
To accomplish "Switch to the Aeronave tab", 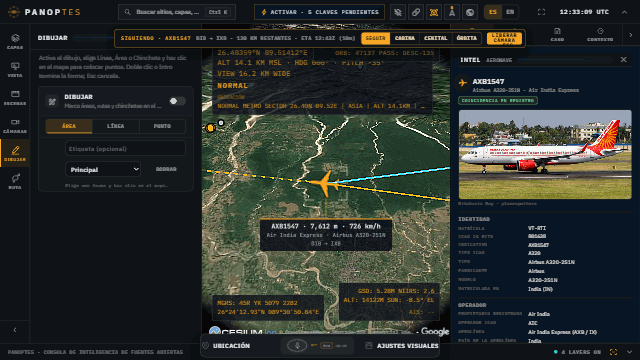I will tap(499, 60).
